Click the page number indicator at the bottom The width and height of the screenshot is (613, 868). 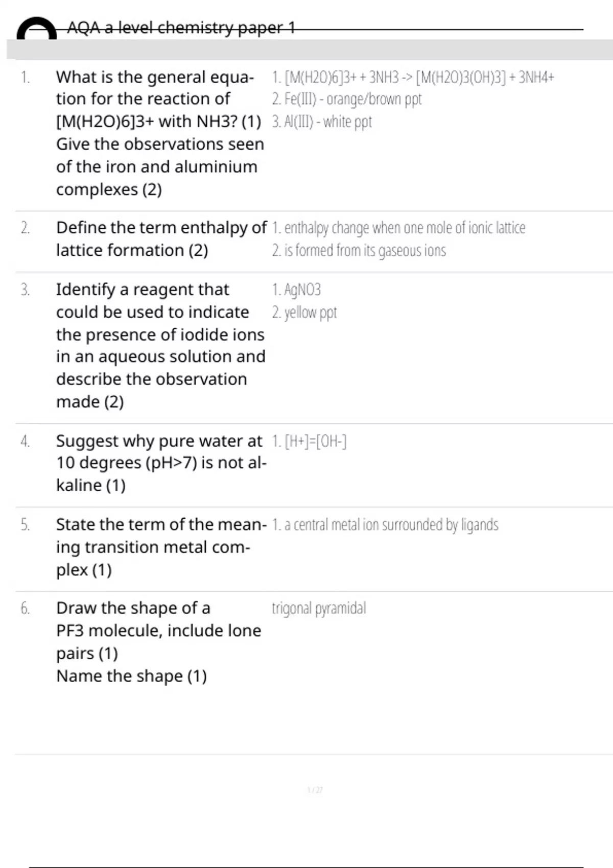315,790
